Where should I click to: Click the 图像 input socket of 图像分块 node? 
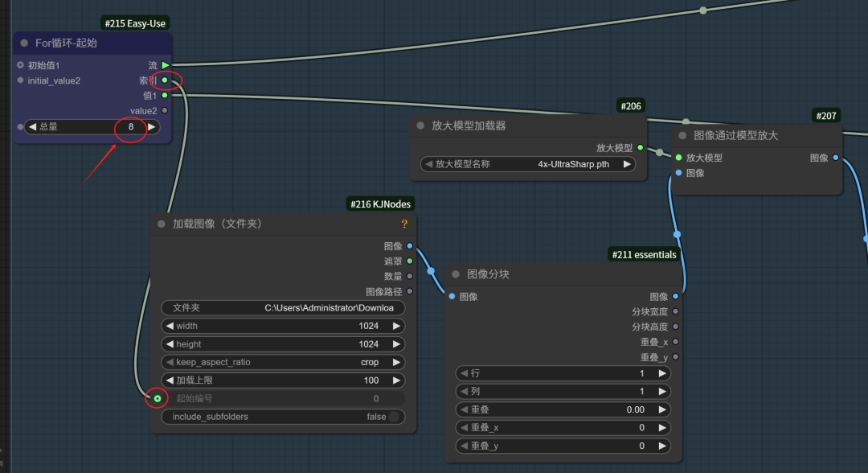click(x=452, y=295)
